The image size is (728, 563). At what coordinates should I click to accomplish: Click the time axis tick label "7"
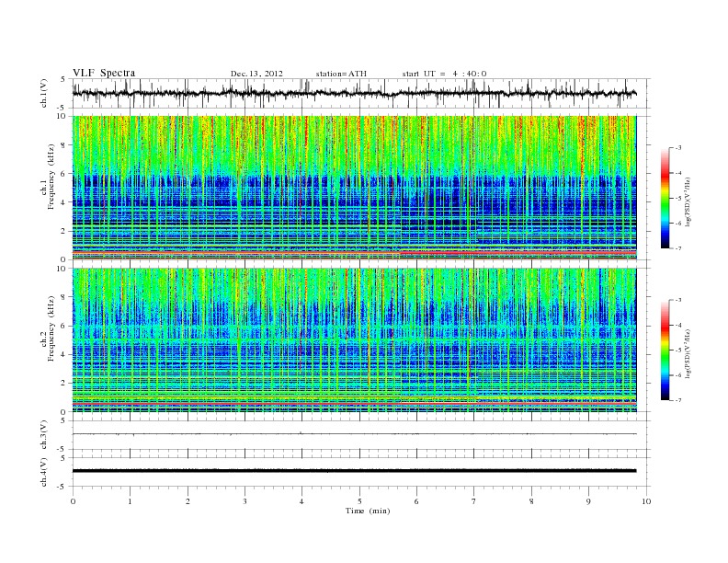click(474, 501)
